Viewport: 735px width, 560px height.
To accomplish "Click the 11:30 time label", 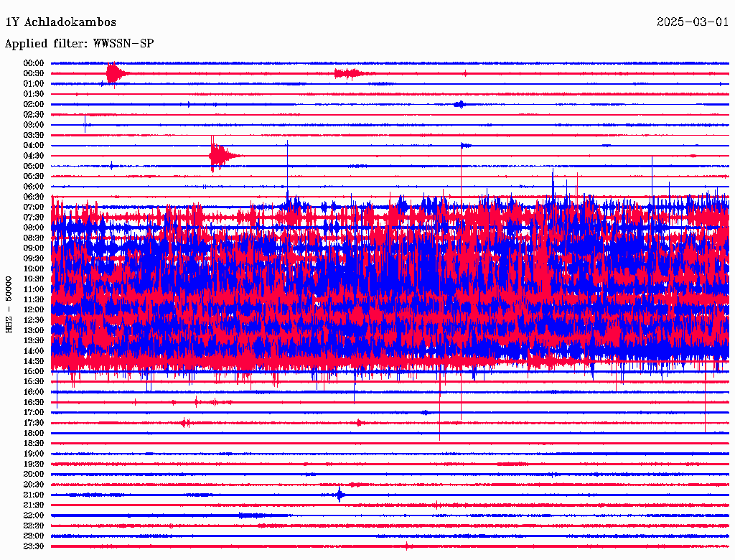I will pyautogui.click(x=34, y=299).
